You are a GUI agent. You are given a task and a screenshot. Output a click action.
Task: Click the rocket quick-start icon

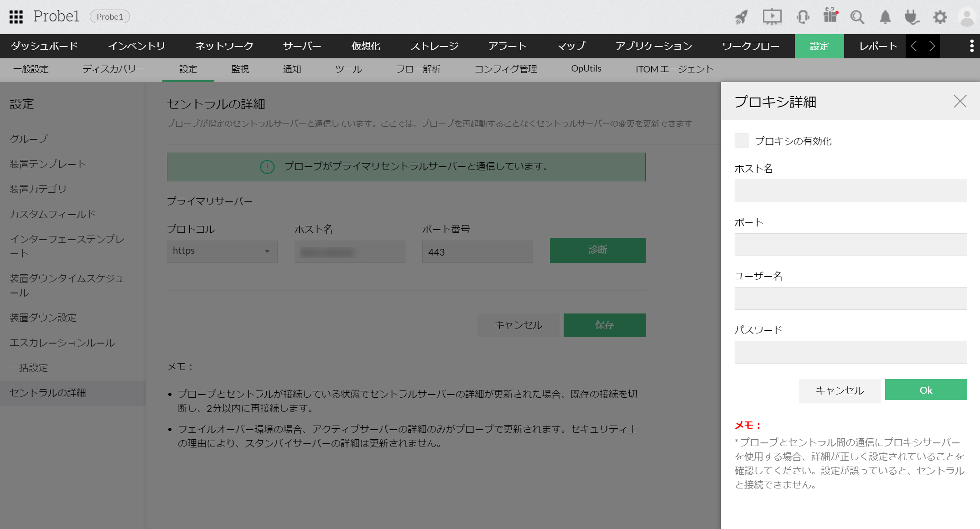click(x=741, y=17)
